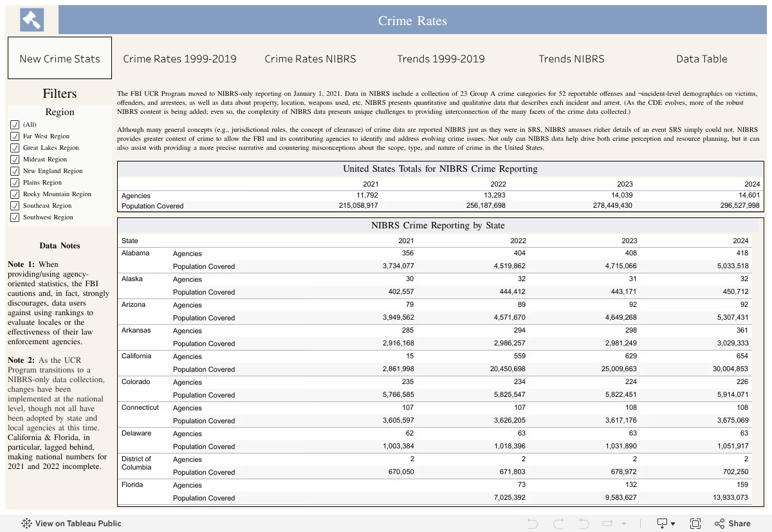
Task: Click the Florida state row label
Action: [x=133, y=485]
